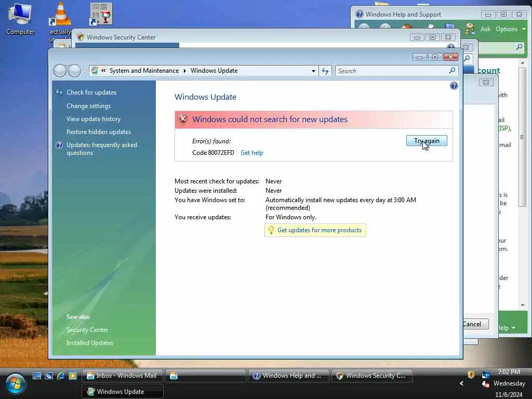This screenshot has height=399, width=532.
Task: Click the security shield tray icon
Action: coord(471,375)
